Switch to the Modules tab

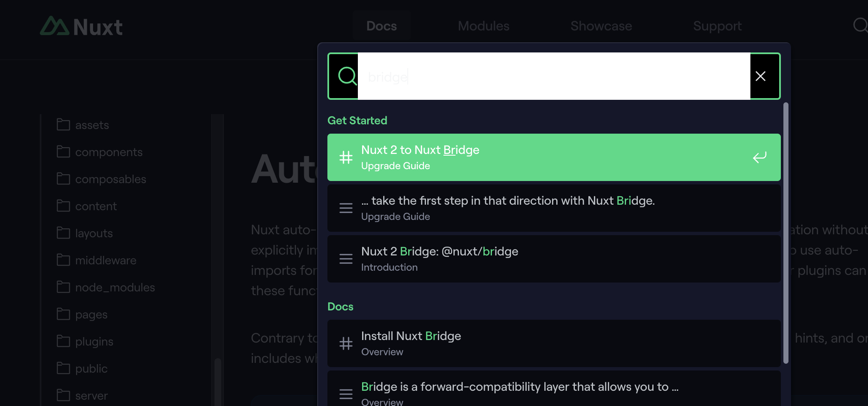coord(483,26)
